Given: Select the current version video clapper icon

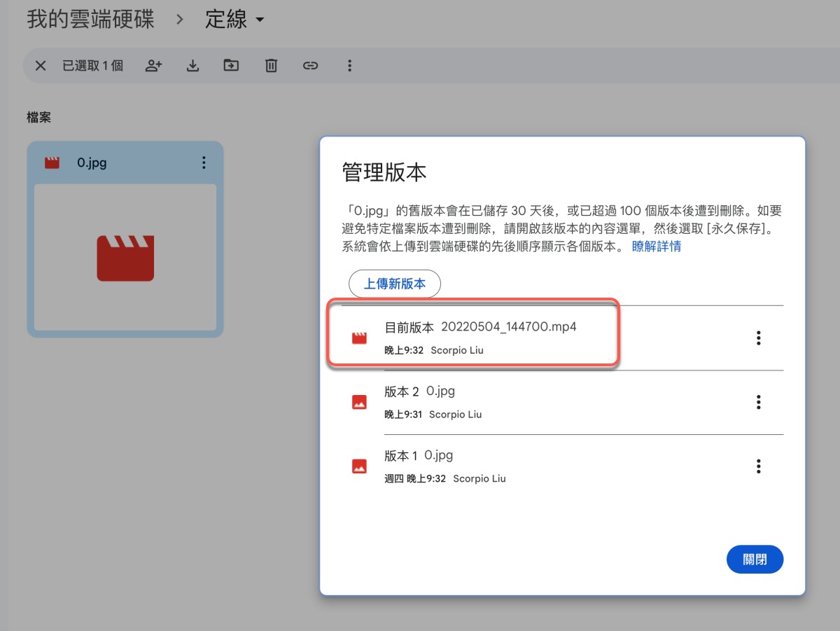Looking at the screenshot, I should 359,338.
